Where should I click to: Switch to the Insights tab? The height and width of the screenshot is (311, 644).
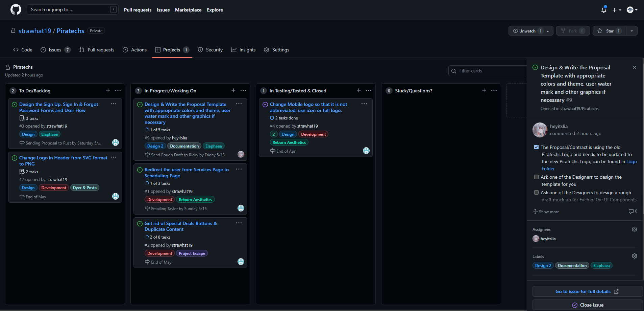[243, 50]
